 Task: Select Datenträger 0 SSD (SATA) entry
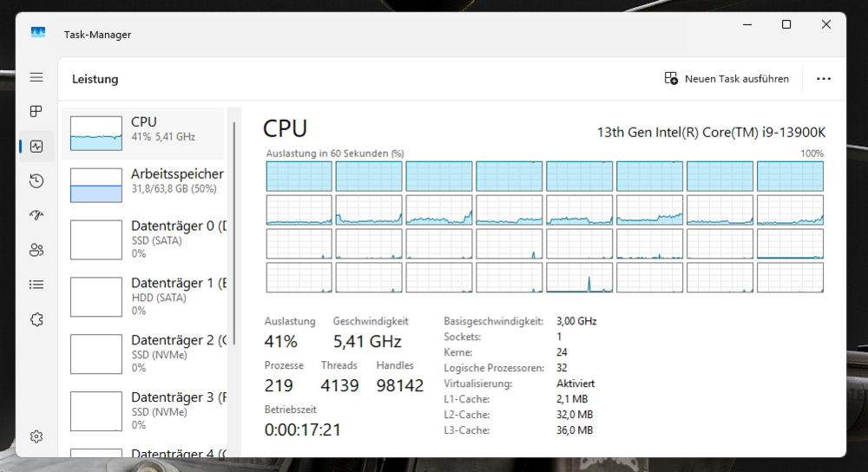pos(144,239)
